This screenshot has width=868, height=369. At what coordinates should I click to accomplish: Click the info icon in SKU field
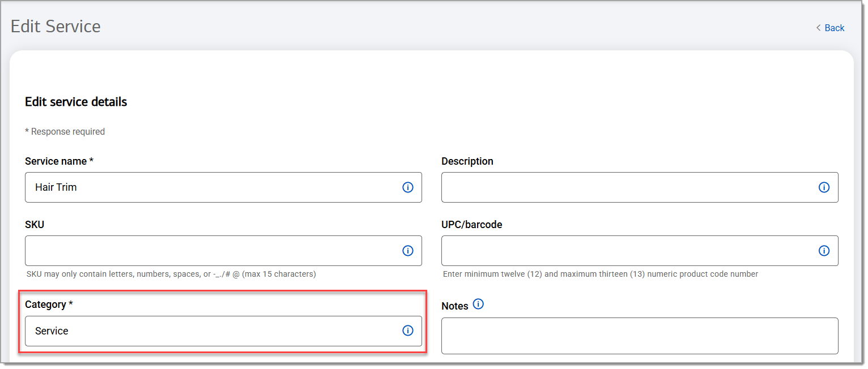click(x=407, y=251)
